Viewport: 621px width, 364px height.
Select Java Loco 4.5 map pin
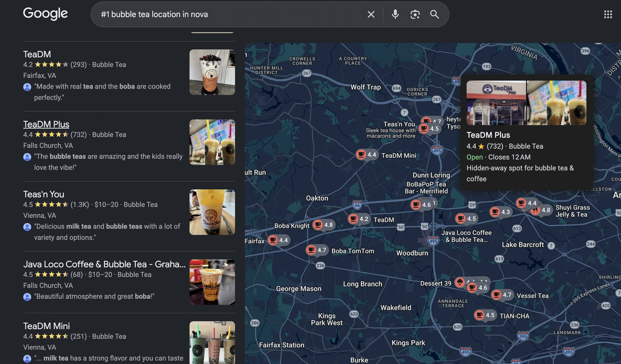[x=466, y=218]
